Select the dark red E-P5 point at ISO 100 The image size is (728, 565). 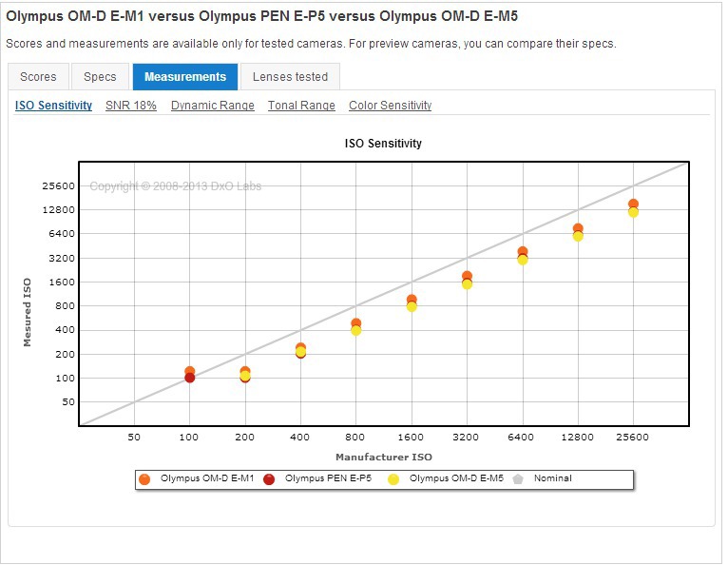coord(189,378)
